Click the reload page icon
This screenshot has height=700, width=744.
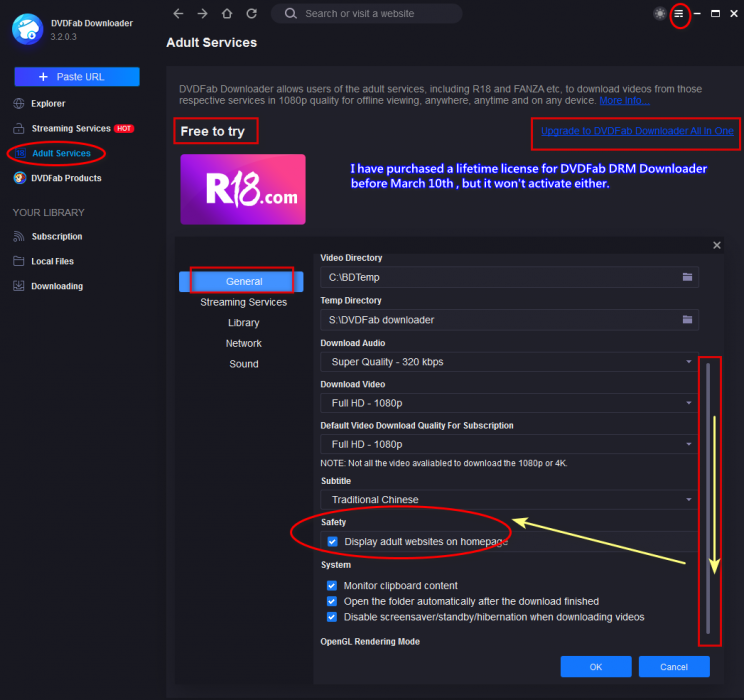tap(251, 14)
